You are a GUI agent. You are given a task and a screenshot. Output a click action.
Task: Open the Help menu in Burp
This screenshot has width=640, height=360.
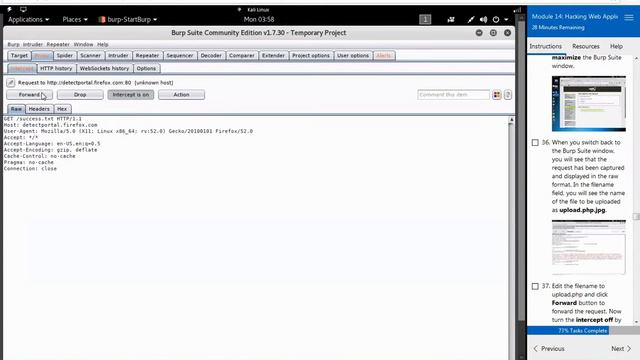tap(103, 44)
